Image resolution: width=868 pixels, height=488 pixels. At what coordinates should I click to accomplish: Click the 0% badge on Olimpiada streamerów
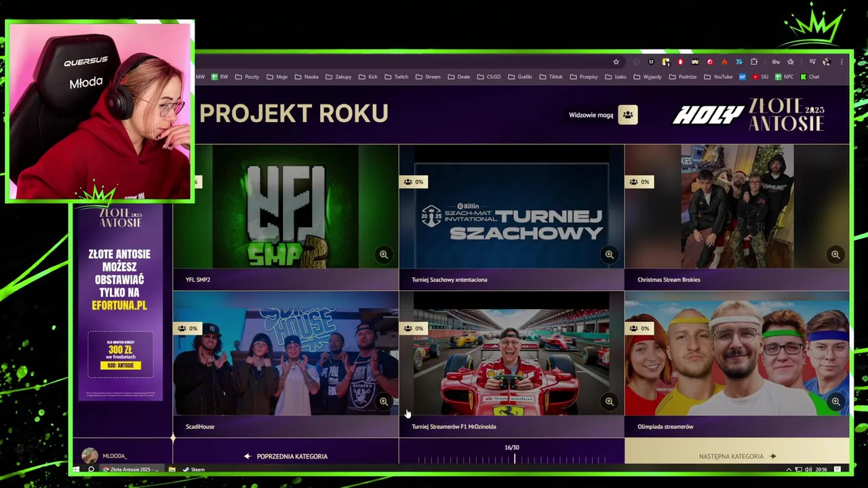click(x=639, y=328)
